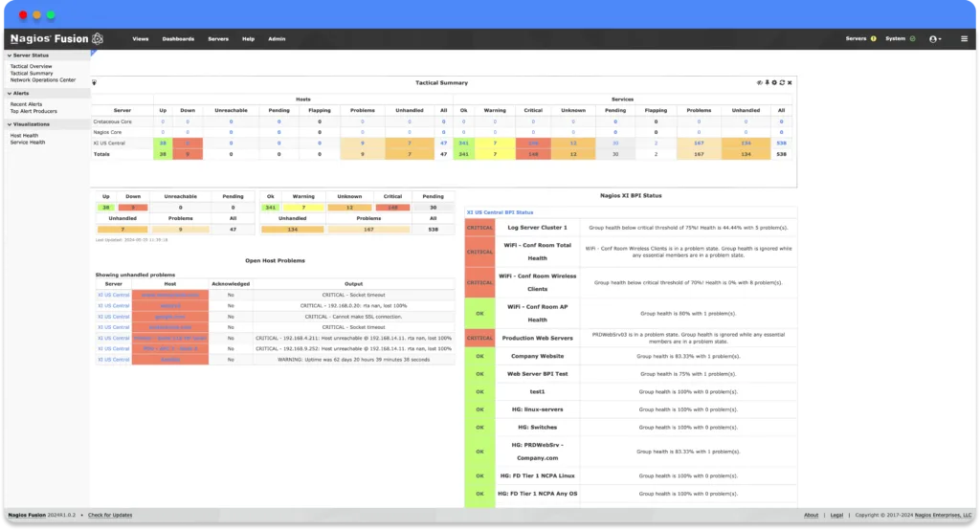This screenshot has height=530, width=980.
Task: Click the small icon left of Tactical Summary title
Action: (x=95, y=82)
